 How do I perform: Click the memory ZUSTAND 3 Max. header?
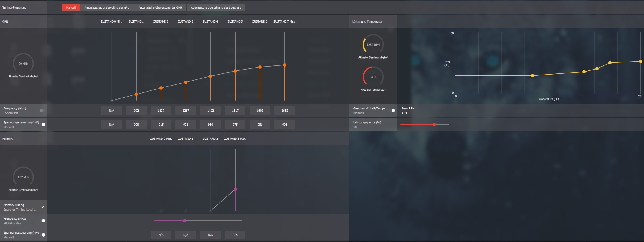(x=235, y=139)
